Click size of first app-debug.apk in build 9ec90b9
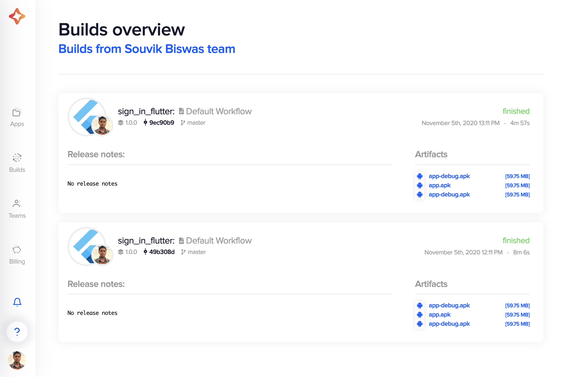Screen dimensions: 588x377 coord(517,176)
